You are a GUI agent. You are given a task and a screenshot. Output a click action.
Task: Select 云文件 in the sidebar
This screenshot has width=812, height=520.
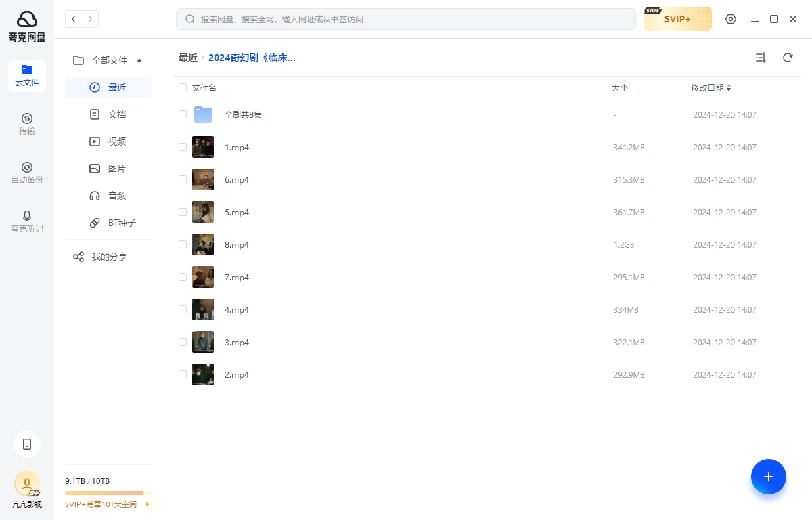[27, 75]
